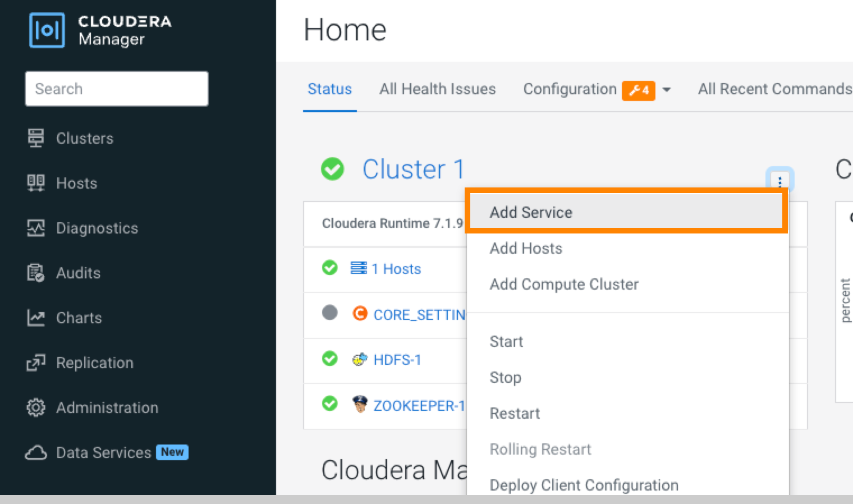This screenshot has height=504, width=853.
Task: Click the Audits sidebar icon
Action: coord(36,273)
